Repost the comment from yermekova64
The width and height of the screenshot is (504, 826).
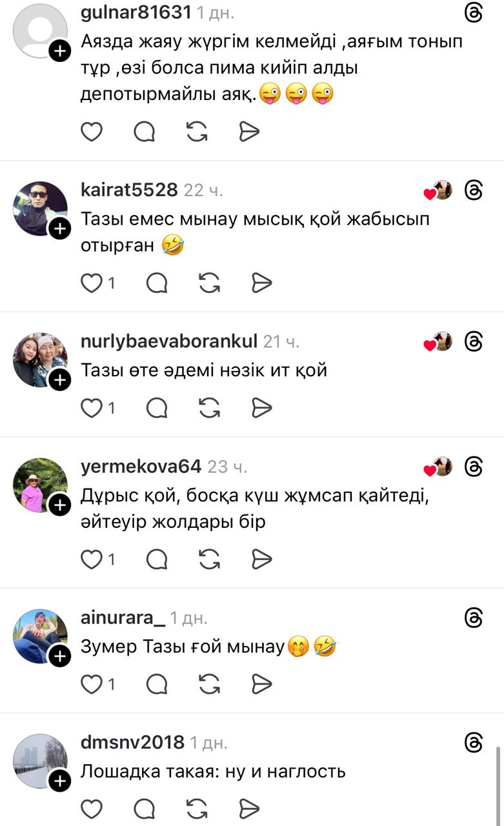click(210, 560)
